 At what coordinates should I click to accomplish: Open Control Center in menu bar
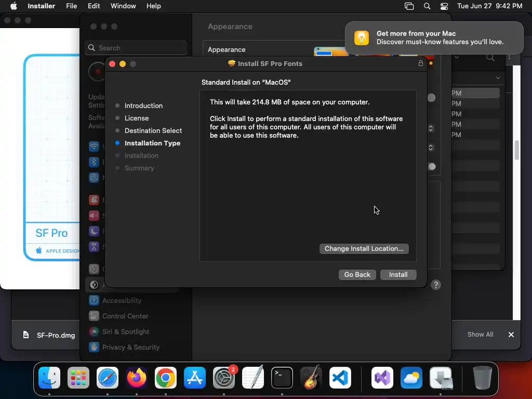(444, 6)
